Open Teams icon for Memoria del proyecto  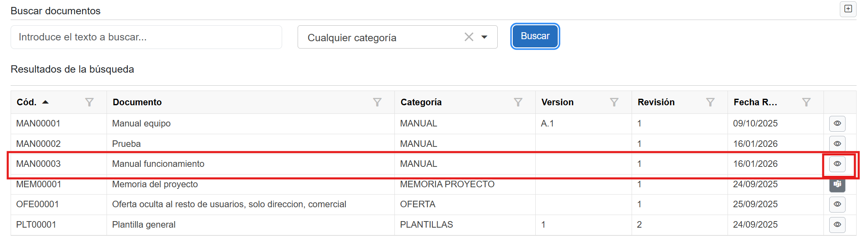(x=837, y=185)
